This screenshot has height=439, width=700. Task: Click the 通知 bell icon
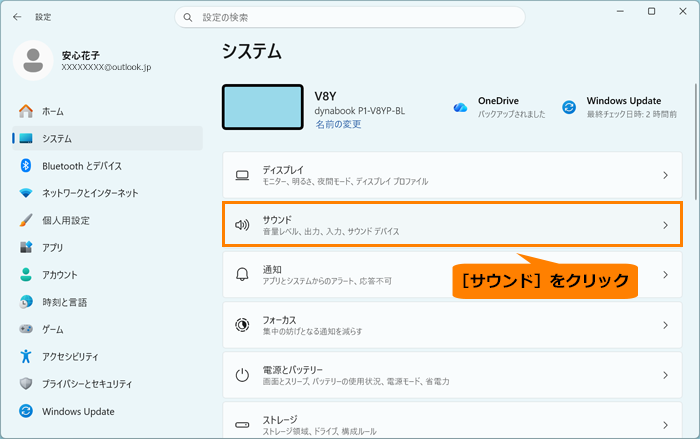click(x=242, y=274)
